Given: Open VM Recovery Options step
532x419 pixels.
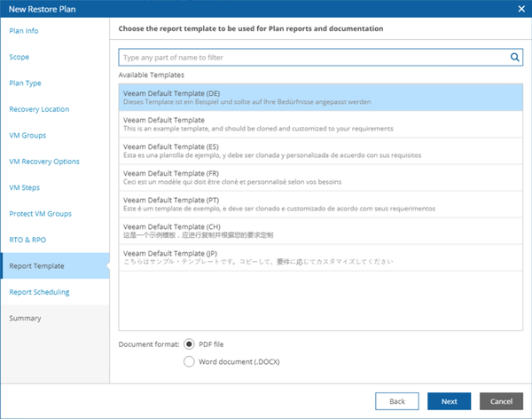Looking at the screenshot, I should [x=43, y=162].
